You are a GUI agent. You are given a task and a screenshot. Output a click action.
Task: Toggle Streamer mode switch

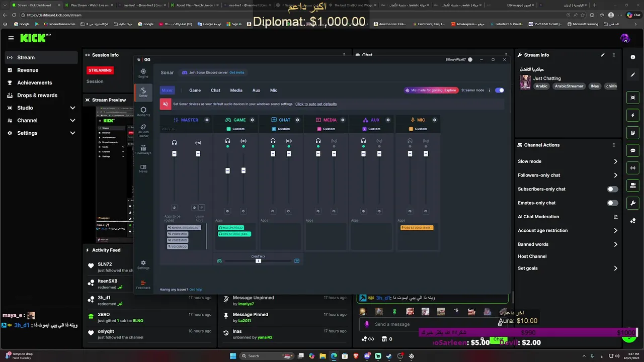coord(500,90)
